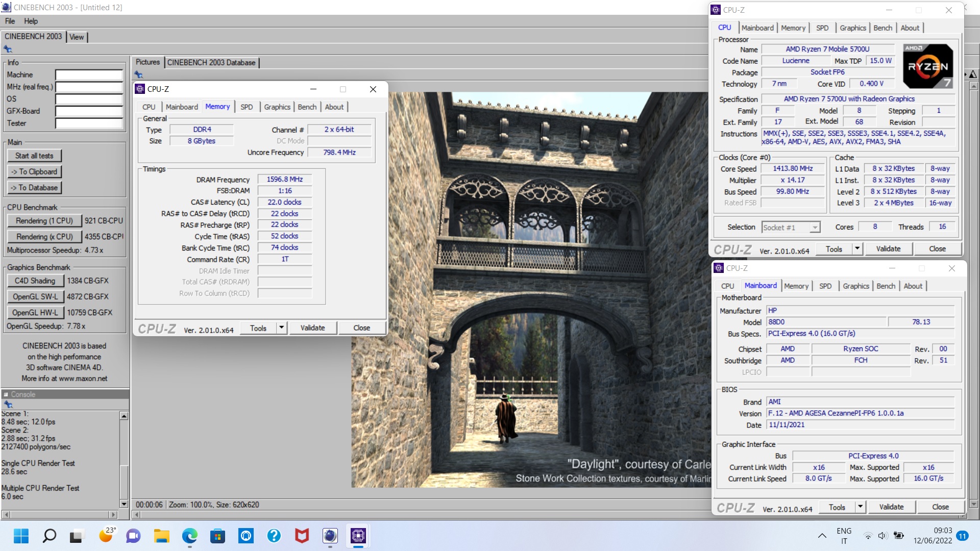Run C4D Shading benchmark
Screen dimensions: 980x551
pos(35,281)
